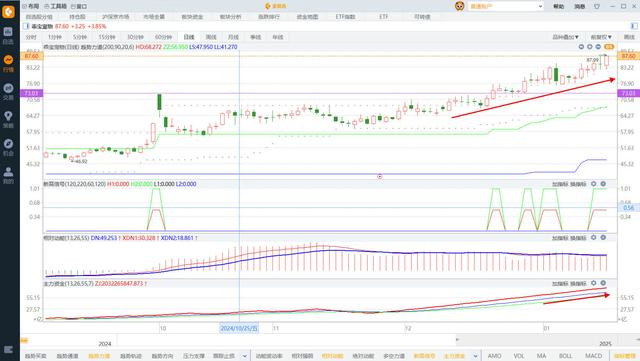The width and height of the screenshot is (640, 361).
Task: Select the 60分钟 period tab
Action: click(x=163, y=37)
